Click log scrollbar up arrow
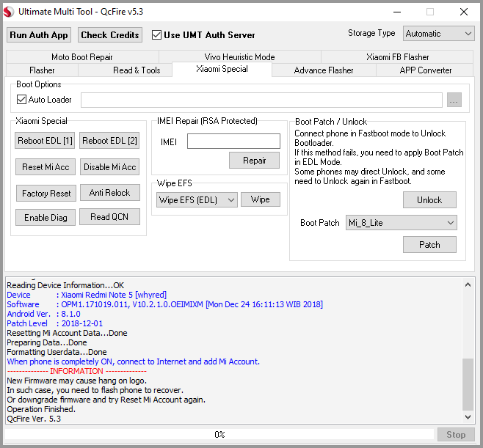The image size is (483, 448). tap(468, 284)
